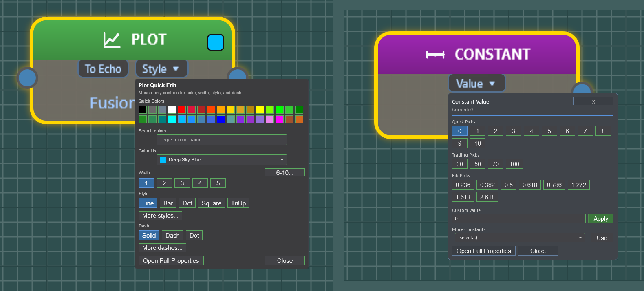644x291 pixels.
Task: Click Close in Constant Value panel
Action: tap(538, 251)
